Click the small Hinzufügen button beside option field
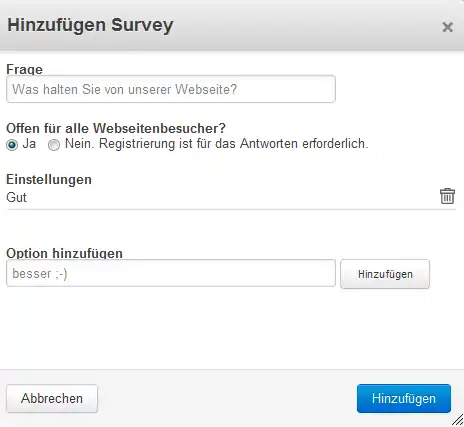464x427 pixels. (385, 274)
